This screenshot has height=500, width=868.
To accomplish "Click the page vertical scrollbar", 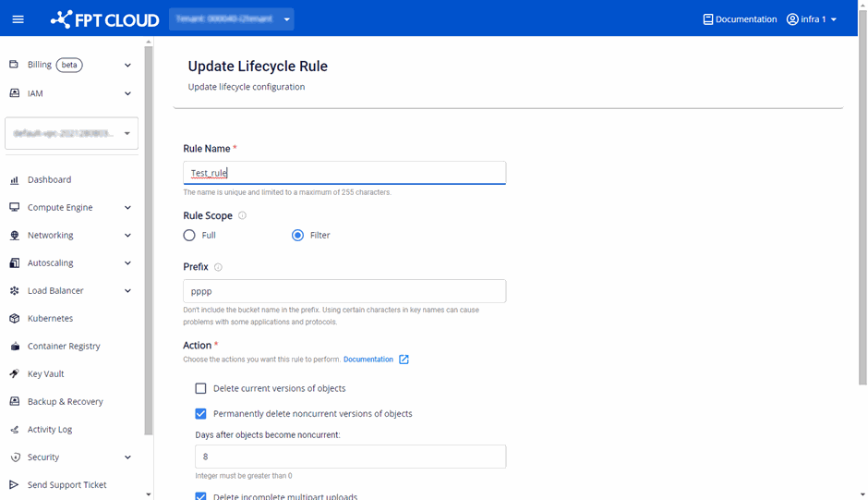I will (x=862, y=197).
